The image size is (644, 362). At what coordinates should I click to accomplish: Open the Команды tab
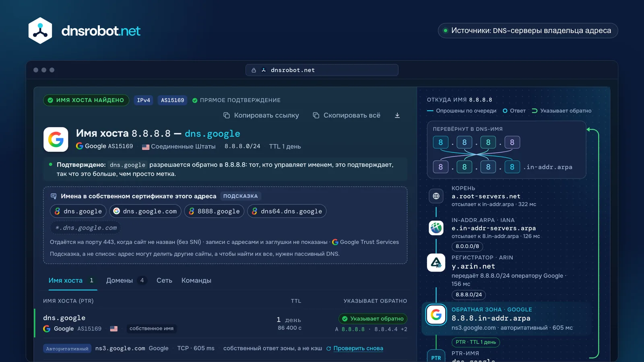[x=196, y=280]
